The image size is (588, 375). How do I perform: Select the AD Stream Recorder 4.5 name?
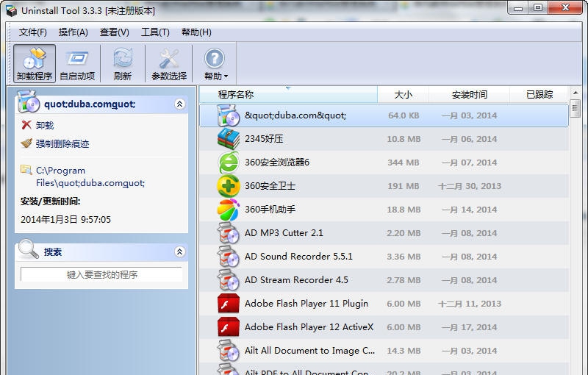[296, 280]
